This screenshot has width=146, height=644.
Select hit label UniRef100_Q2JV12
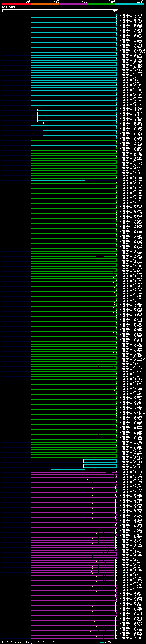point(131,271)
